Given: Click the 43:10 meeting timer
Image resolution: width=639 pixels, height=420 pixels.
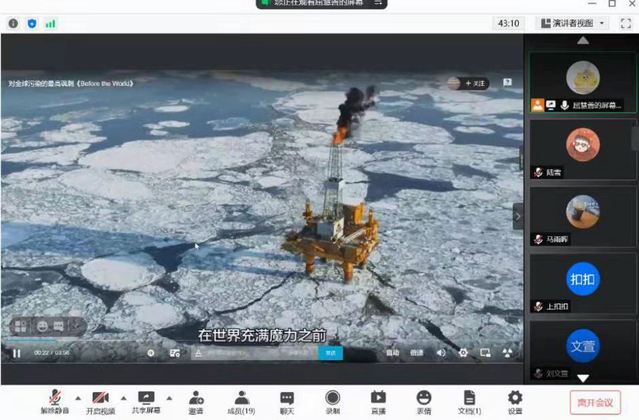Looking at the screenshot, I should 508,23.
